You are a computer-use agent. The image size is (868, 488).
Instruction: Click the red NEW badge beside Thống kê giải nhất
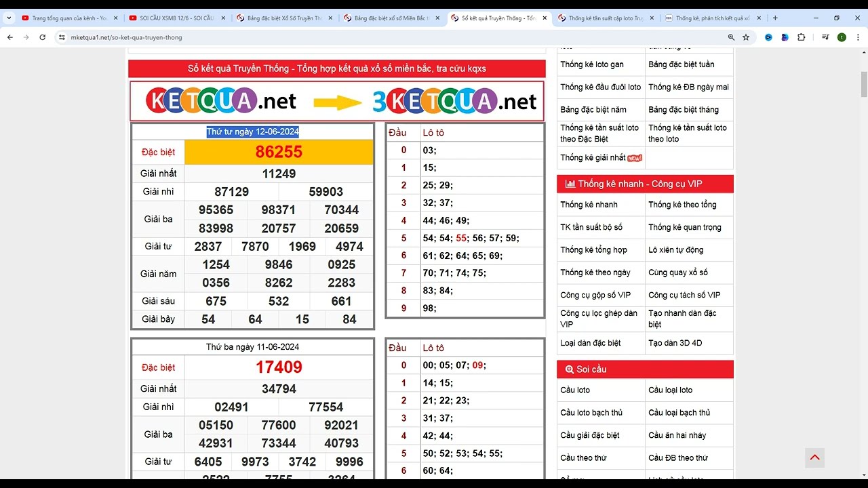(635, 158)
